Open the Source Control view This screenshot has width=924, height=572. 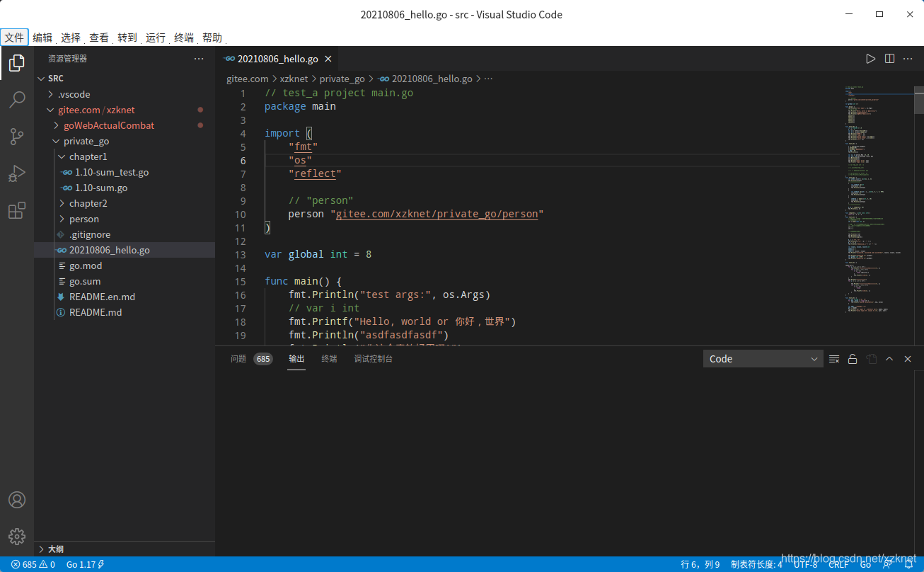[x=17, y=137]
